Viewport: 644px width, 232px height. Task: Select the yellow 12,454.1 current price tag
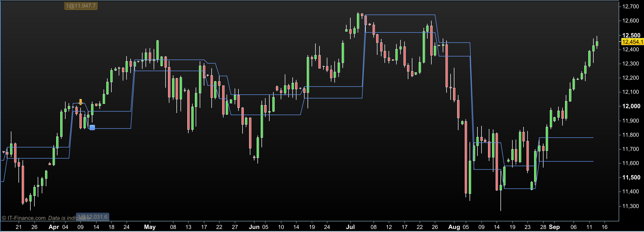632,42
